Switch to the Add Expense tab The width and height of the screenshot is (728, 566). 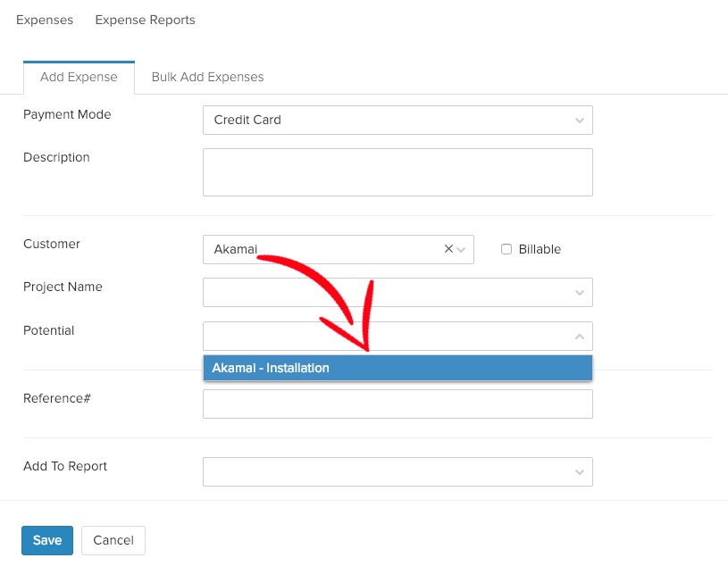point(79,77)
